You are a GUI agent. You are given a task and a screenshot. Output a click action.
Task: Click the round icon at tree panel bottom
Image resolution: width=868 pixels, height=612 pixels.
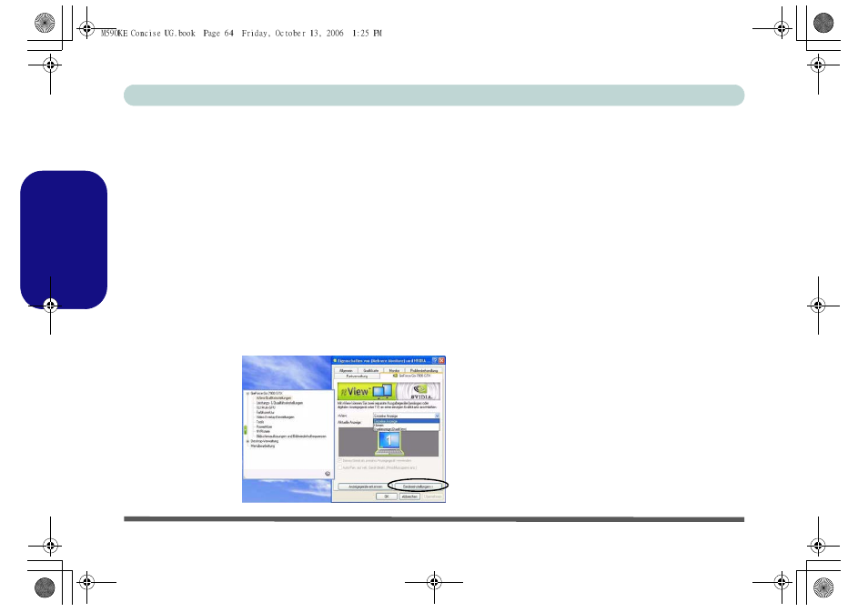pos(327,473)
